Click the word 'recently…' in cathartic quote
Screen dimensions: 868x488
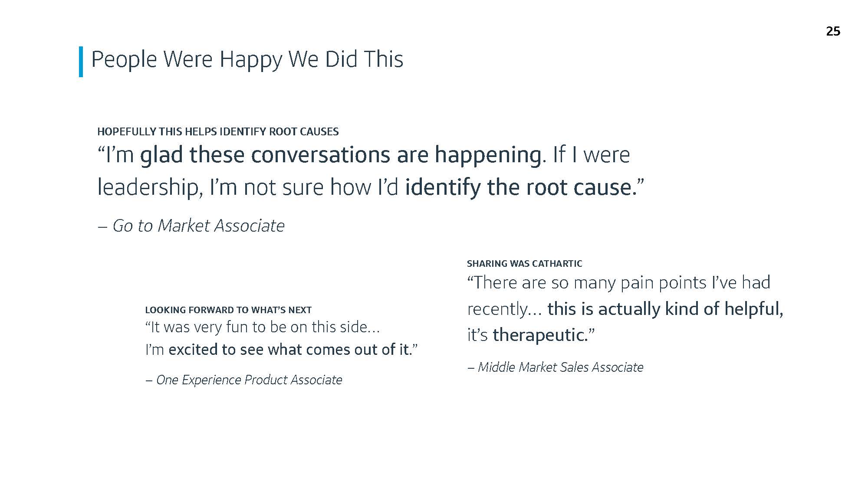pos(504,309)
